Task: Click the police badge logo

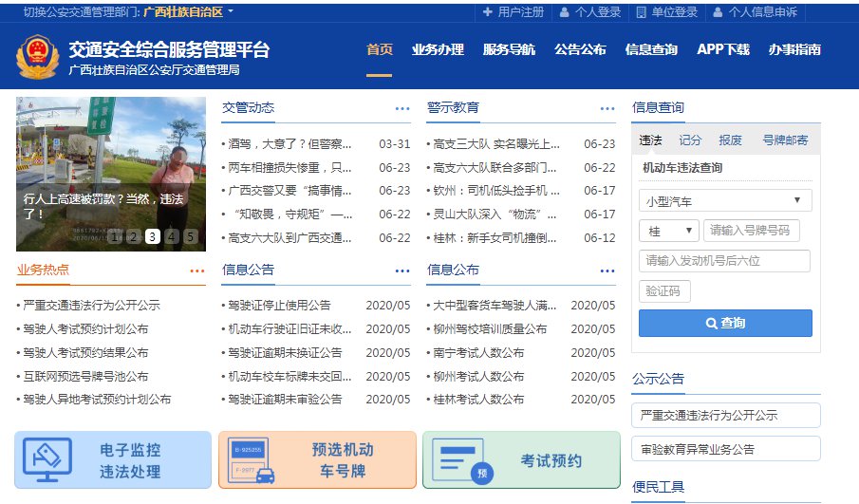Action: (37, 57)
